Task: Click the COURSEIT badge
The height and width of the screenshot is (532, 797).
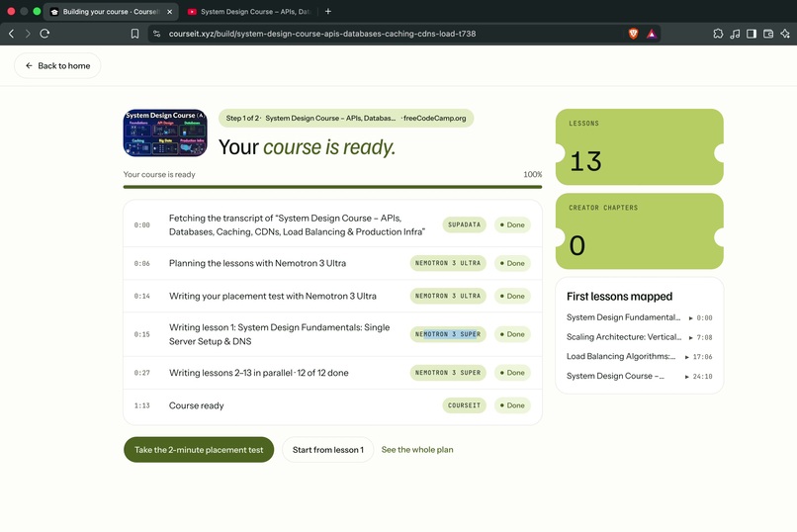Action: point(464,405)
